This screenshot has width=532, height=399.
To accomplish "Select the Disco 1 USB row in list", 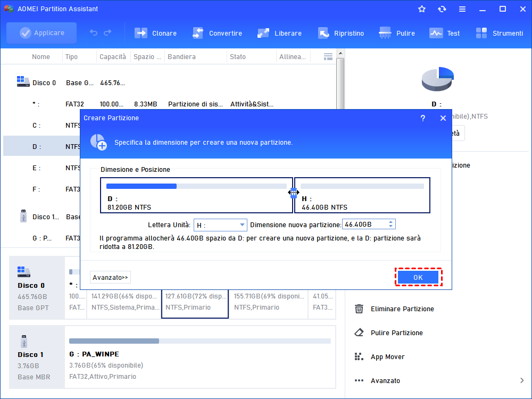I will coord(41,217).
